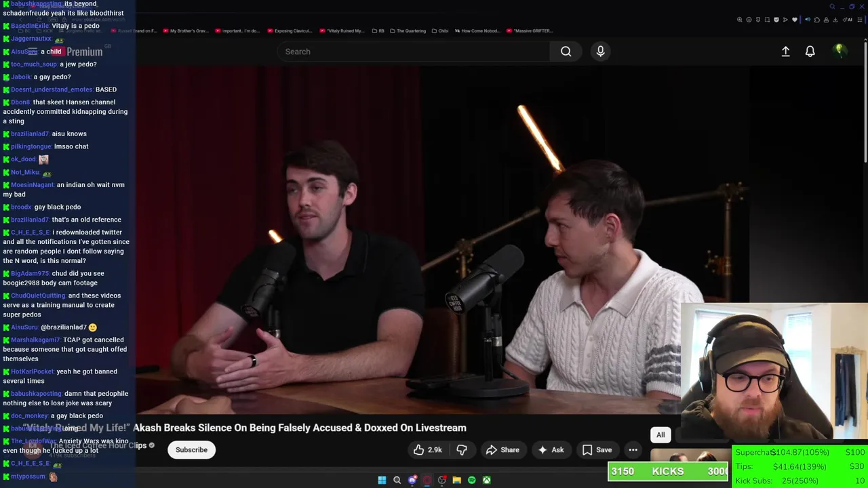868x488 pixels.
Task: Open Spotify from the taskbar
Action: click(x=471, y=480)
